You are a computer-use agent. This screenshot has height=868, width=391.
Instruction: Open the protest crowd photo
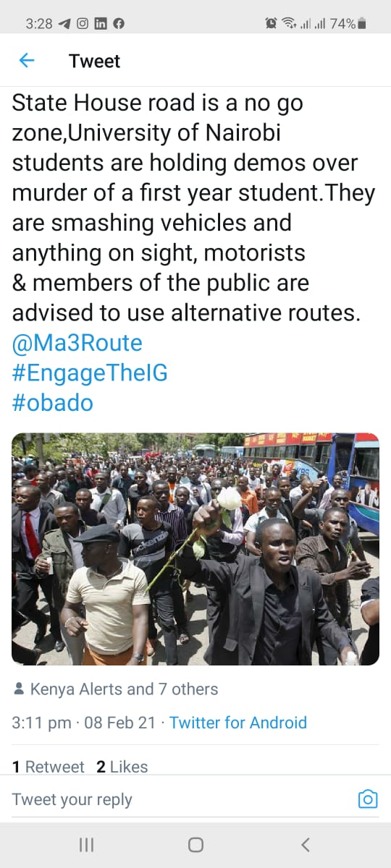tap(195, 549)
